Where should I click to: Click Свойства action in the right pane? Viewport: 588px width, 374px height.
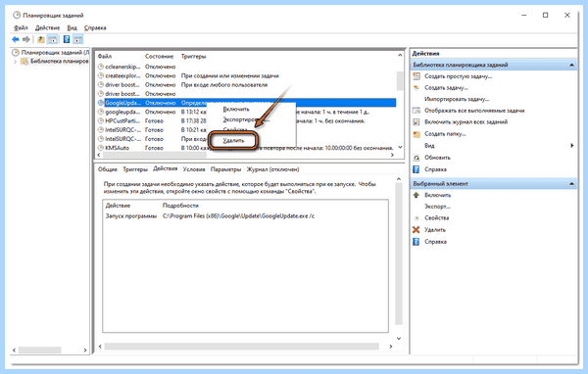436,218
